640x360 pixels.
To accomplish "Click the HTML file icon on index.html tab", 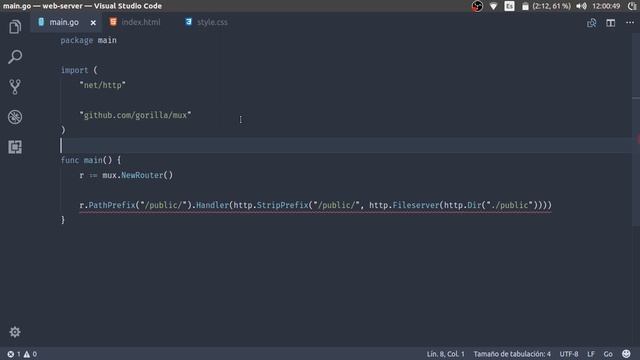I will coord(113,22).
